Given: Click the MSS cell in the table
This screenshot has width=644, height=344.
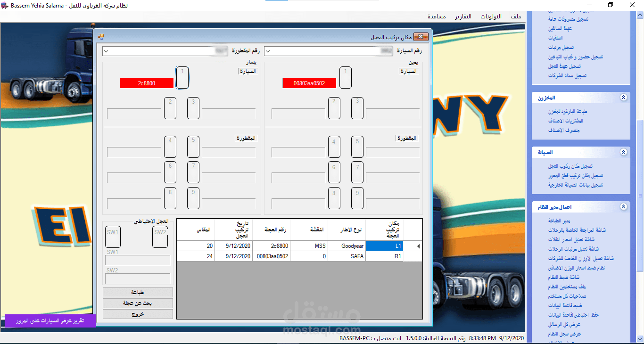Looking at the screenshot, I should pyautogui.click(x=309, y=246).
